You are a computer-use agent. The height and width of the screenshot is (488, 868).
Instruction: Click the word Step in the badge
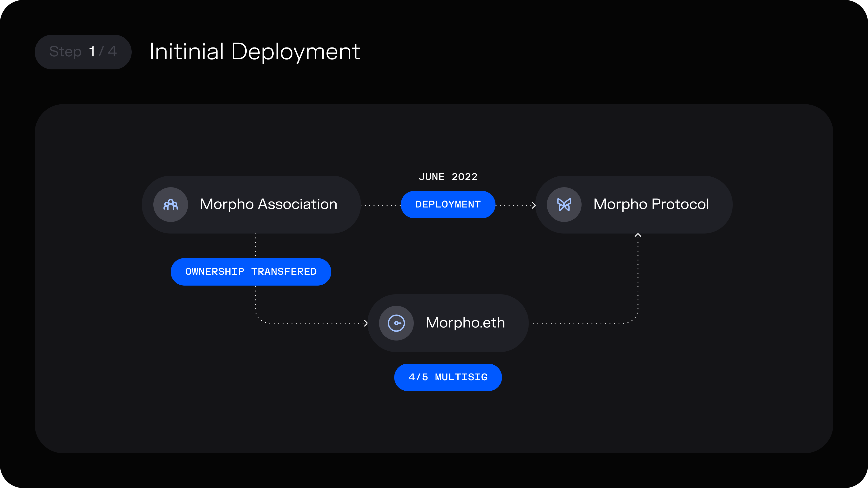click(65, 52)
